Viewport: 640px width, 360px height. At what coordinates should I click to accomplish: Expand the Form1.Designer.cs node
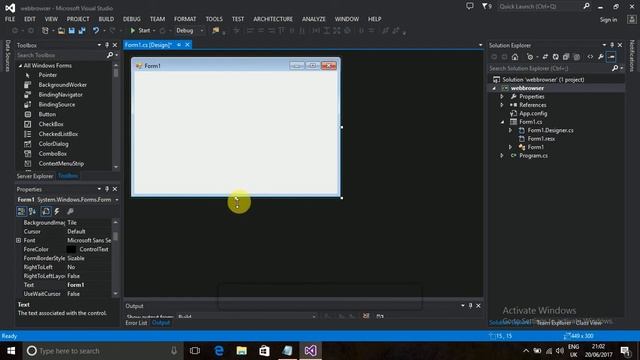point(510,130)
